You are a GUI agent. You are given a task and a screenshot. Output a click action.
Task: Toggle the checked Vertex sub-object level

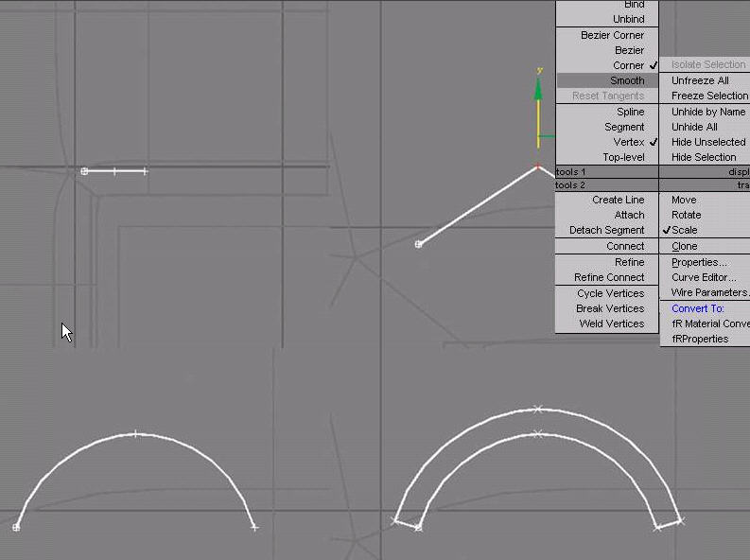629,142
